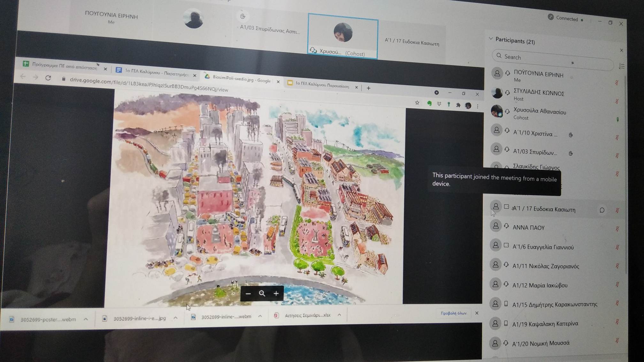Expand options for 3052699-inline-i-e....jpg download
The image size is (644, 362).
click(x=175, y=318)
